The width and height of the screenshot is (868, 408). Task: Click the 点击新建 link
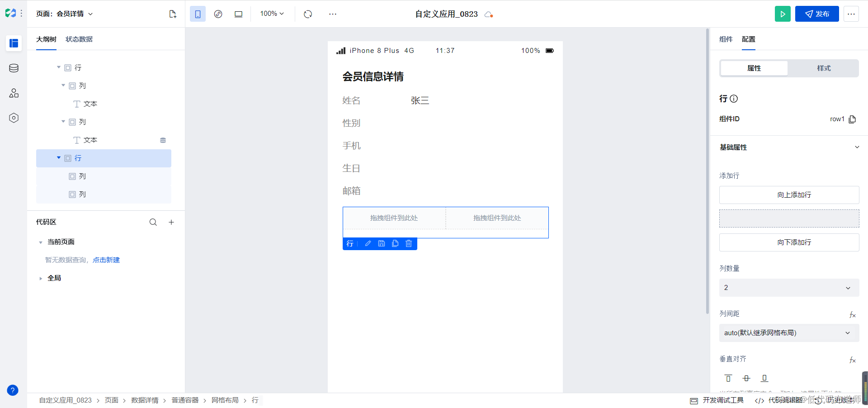pos(106,260)
